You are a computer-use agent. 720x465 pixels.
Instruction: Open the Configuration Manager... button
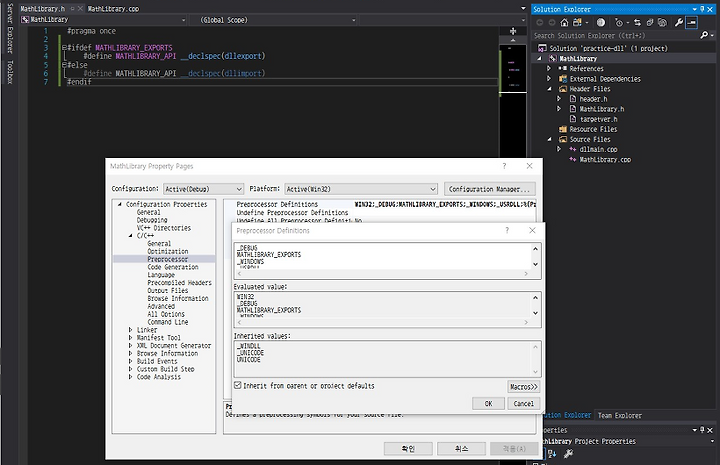click(489, 189)
